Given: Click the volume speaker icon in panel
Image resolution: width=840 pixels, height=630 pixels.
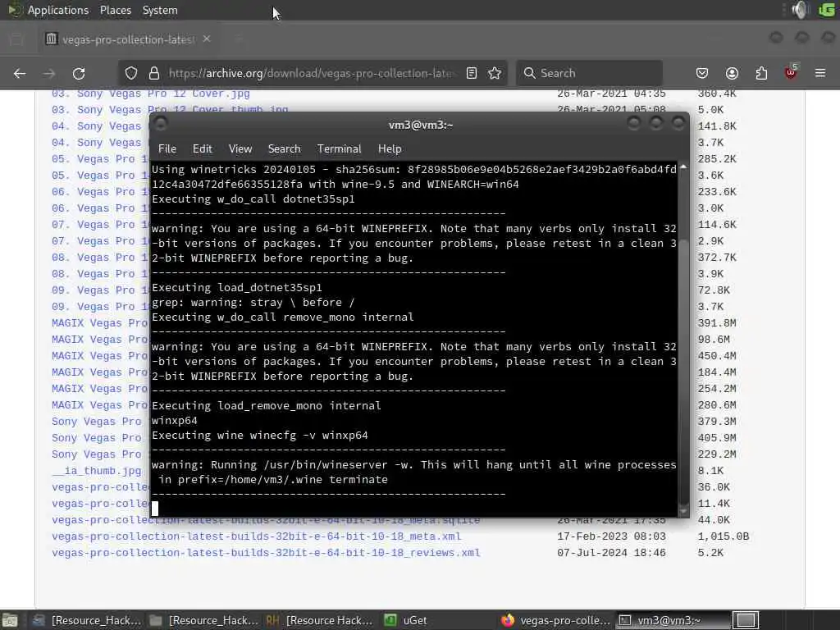Looking at the screenshot, I should (x=800, y=10).
